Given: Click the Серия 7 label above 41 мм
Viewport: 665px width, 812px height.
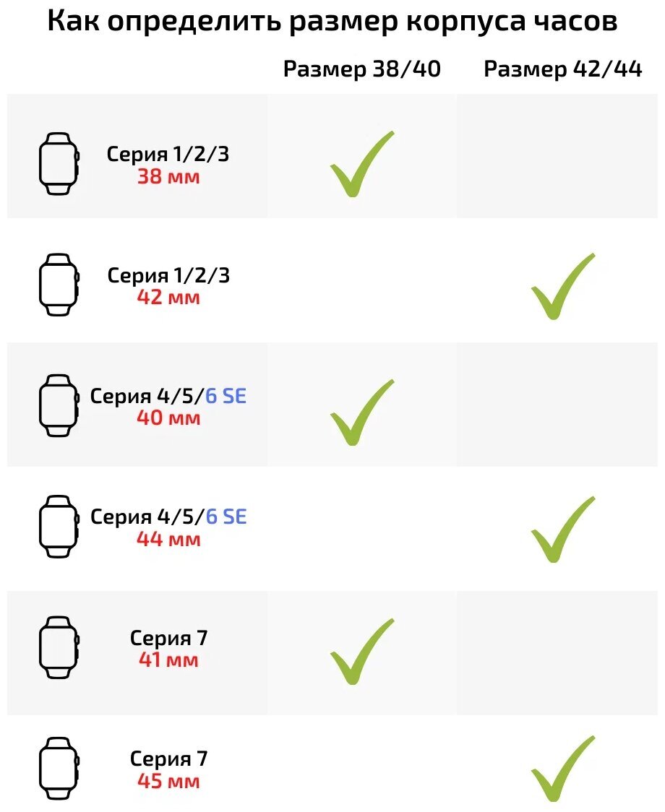Looking at the screenshot, I should 168,638.
